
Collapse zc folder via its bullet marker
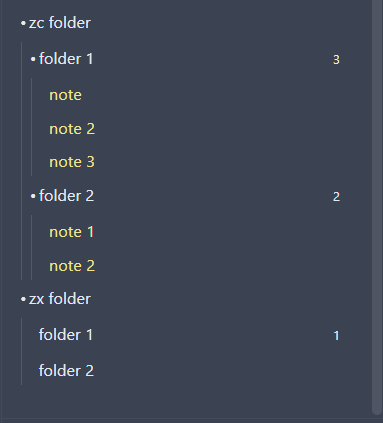(23, 23)
